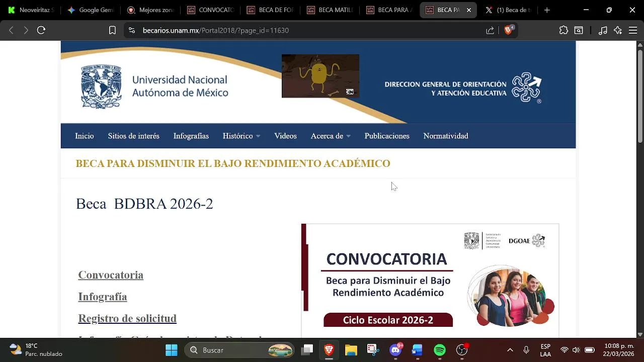The image size is (644, 362).
Task: Open Leo AI sparkle icon
Action: pos(618,30)
